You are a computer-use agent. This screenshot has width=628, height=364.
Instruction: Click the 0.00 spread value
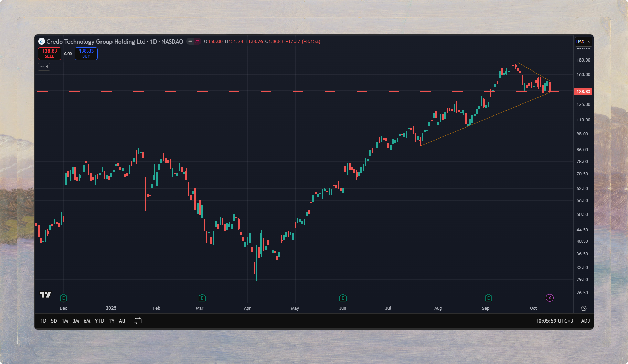(x=68, y=54)
